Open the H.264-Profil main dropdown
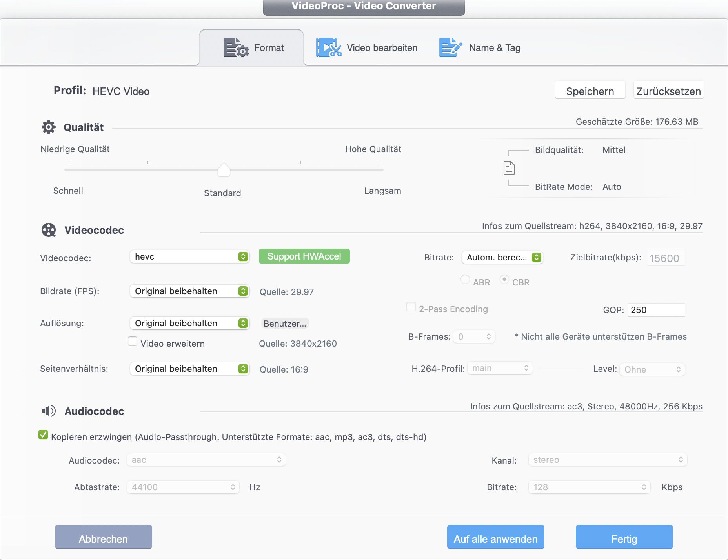Viewport: 728px width, 560px height. point(500,368)
